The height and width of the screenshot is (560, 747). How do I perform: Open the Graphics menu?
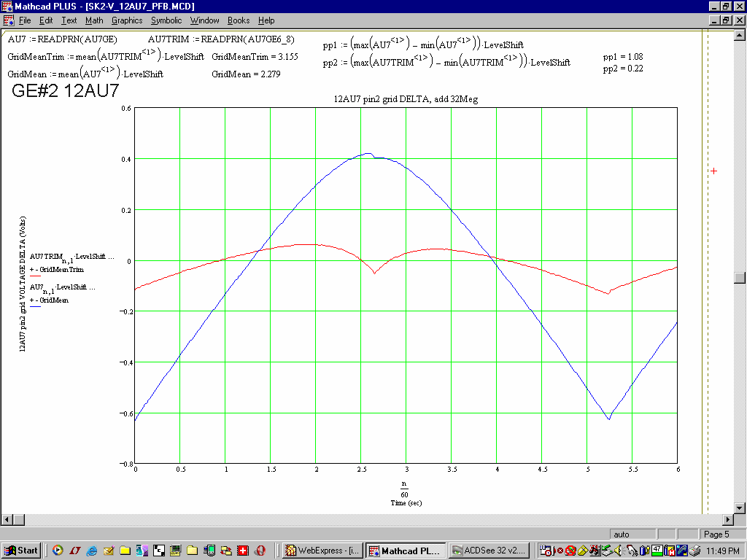127,20
